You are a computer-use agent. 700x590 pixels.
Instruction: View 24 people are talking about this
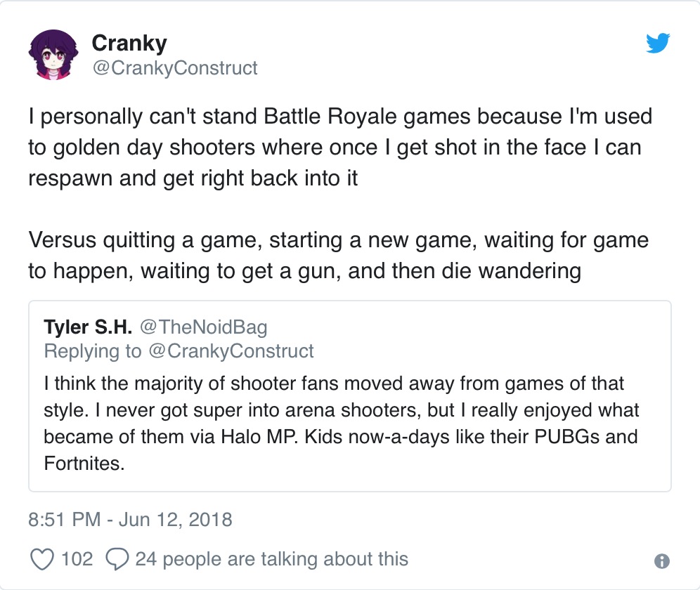272,559
